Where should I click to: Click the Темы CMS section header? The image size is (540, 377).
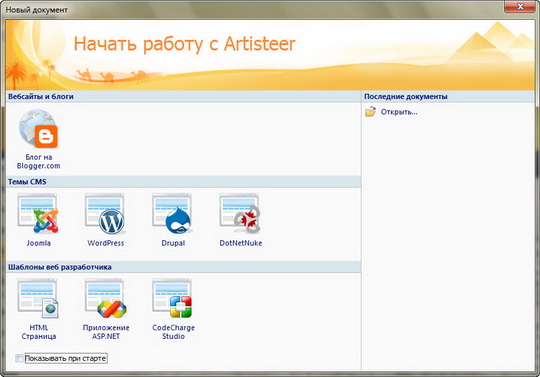[x=27, y=182]
